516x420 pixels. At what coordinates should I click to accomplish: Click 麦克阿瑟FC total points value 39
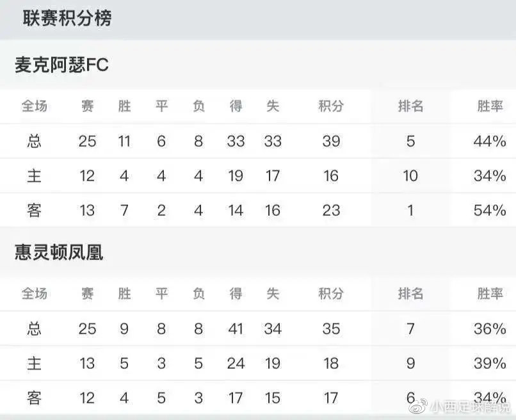330,141
